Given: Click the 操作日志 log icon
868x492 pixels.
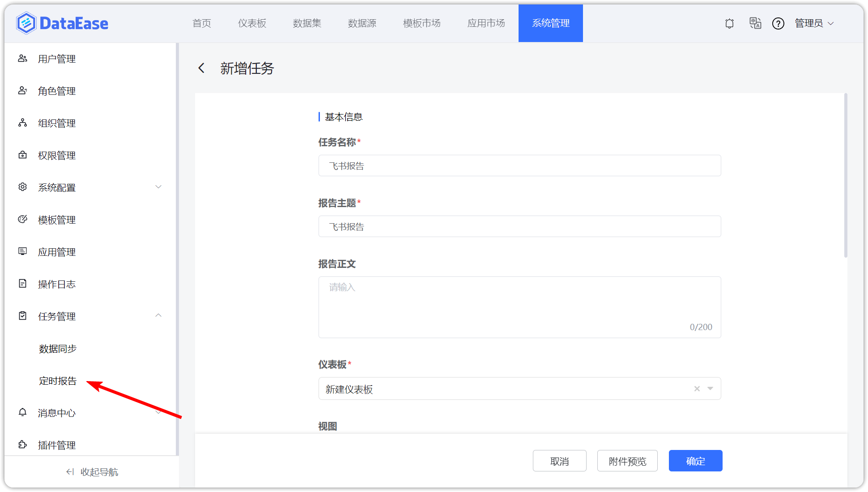Looking at the screenshot, I should point(23,284).
